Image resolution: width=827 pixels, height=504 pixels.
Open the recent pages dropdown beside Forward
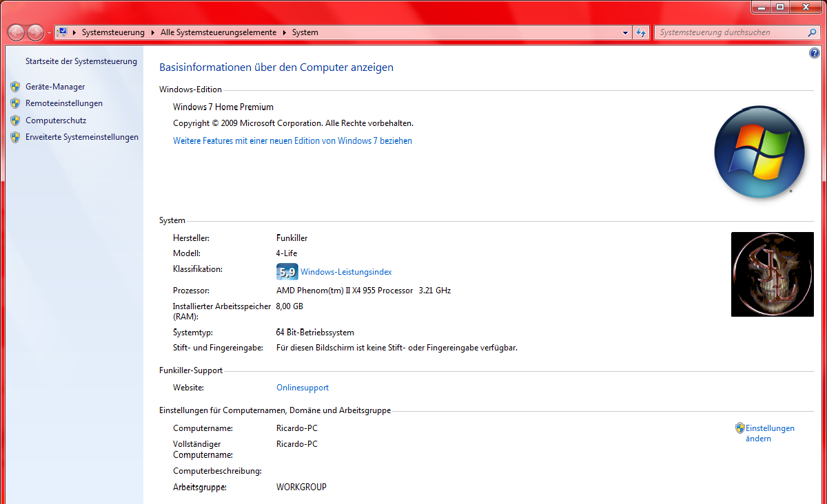pos(49,33)
